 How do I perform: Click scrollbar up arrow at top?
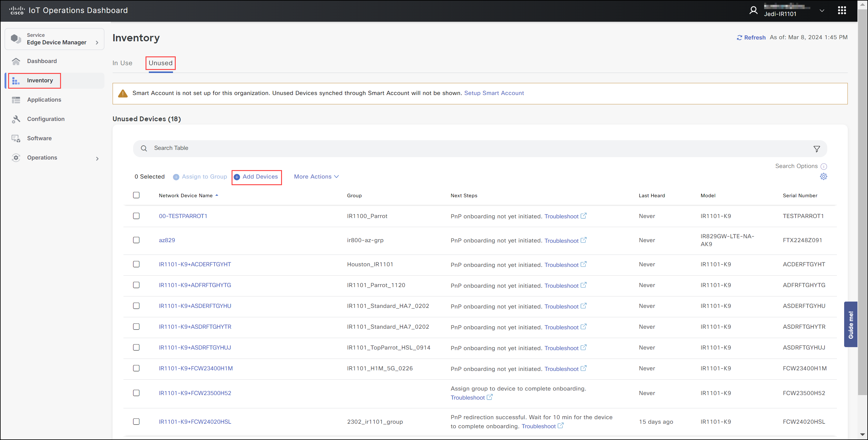coord(863,5)
